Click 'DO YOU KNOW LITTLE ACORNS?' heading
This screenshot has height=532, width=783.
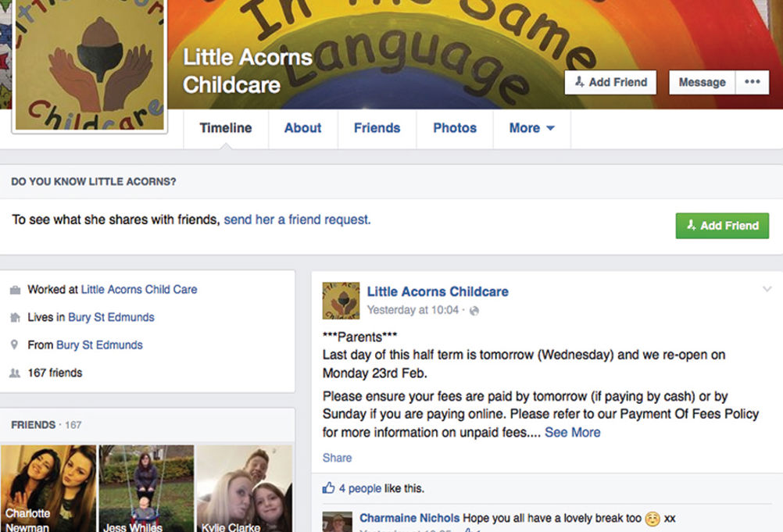[93, 182]
